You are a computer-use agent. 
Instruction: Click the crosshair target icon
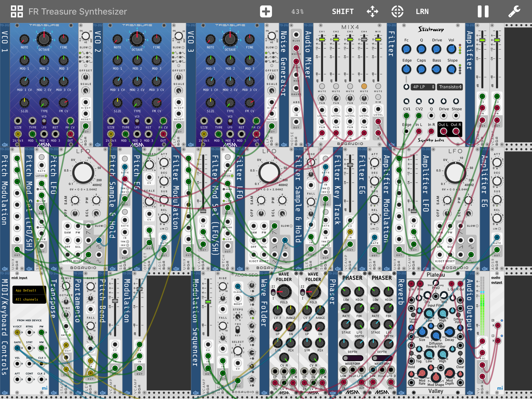pos(397,11)
